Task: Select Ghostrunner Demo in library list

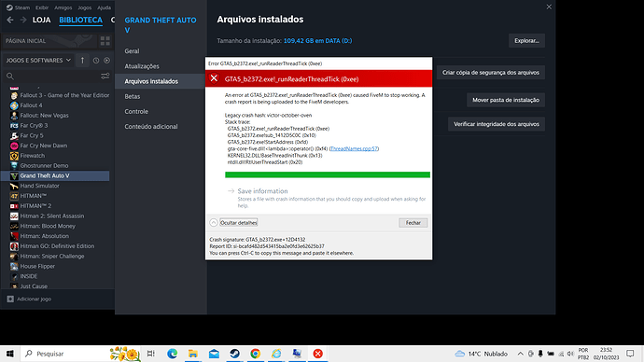Action: (44, 166)
